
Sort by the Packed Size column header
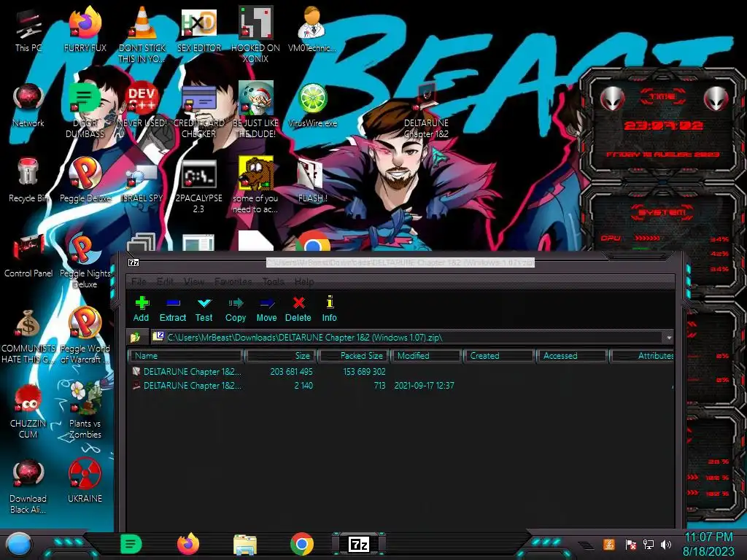354,356
